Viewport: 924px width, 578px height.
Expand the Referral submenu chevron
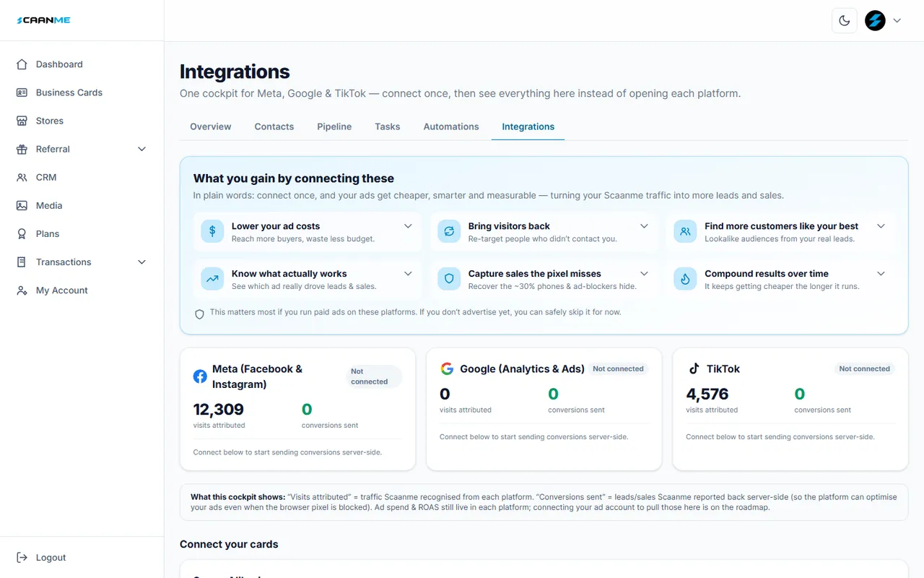(141, 149)
